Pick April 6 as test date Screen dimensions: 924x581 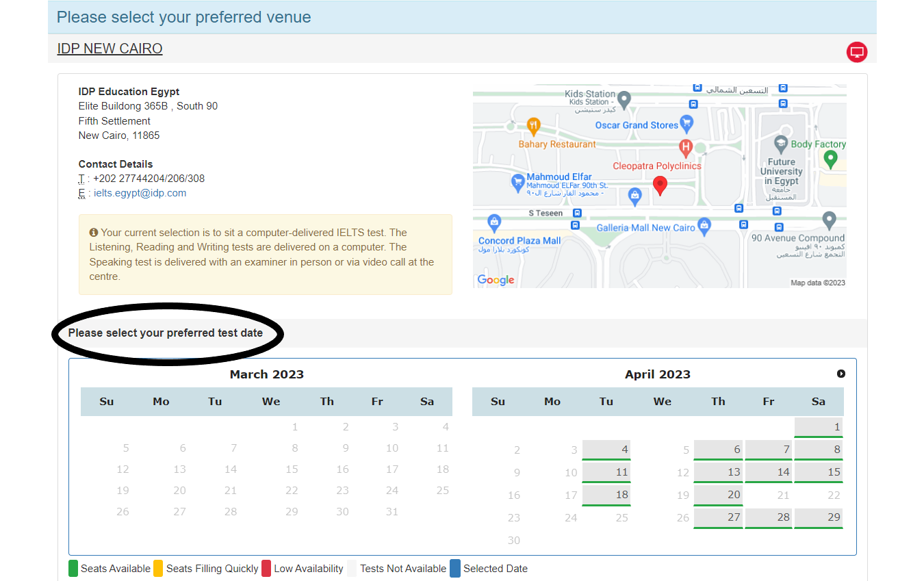[718, 450]
